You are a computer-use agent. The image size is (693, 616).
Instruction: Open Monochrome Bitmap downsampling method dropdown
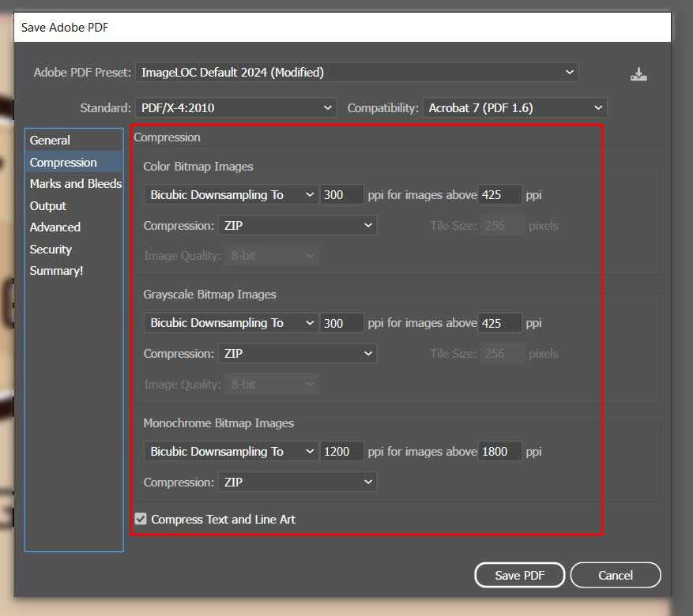coord(231,451)
